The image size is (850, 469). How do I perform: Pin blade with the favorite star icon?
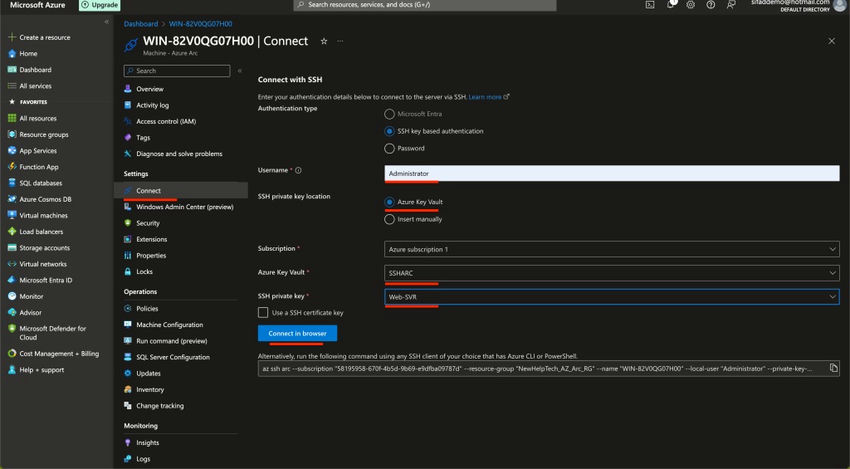[324, 41]
